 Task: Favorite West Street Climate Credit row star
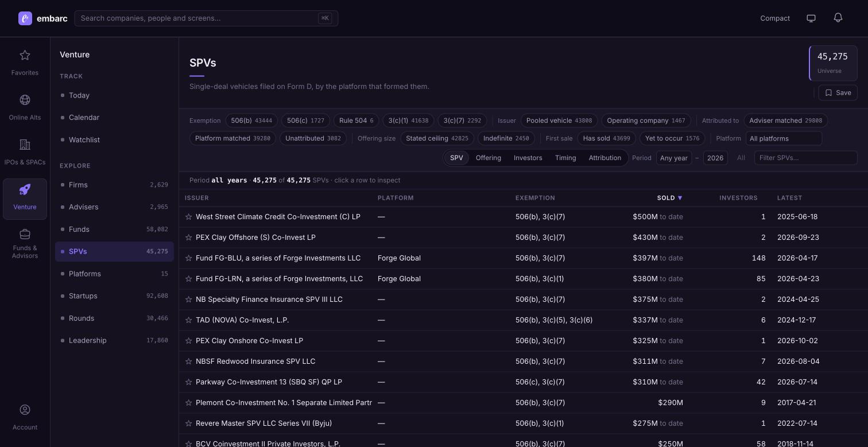(x=188, y=217)
